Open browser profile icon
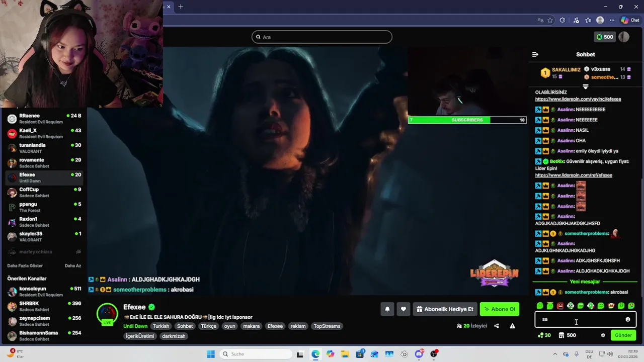Screen dimensions: 644x362 (x=600, y=20)
